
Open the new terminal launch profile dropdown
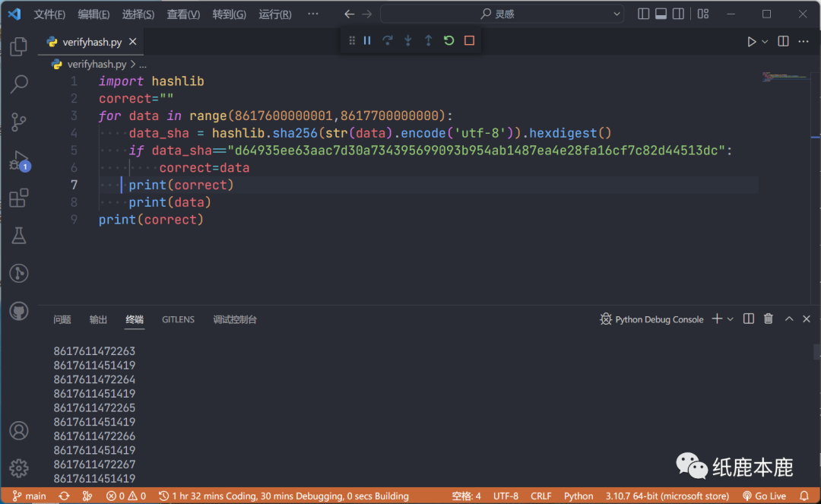tap(731, 319)
